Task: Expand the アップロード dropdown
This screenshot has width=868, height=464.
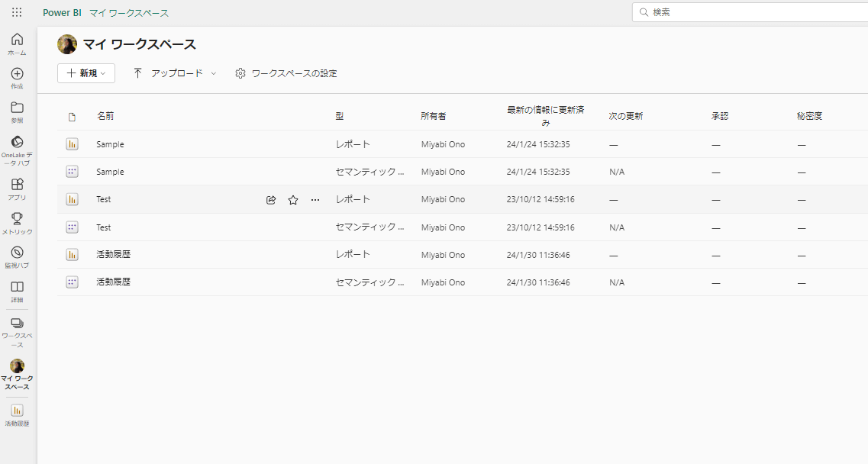Action: 174,73
